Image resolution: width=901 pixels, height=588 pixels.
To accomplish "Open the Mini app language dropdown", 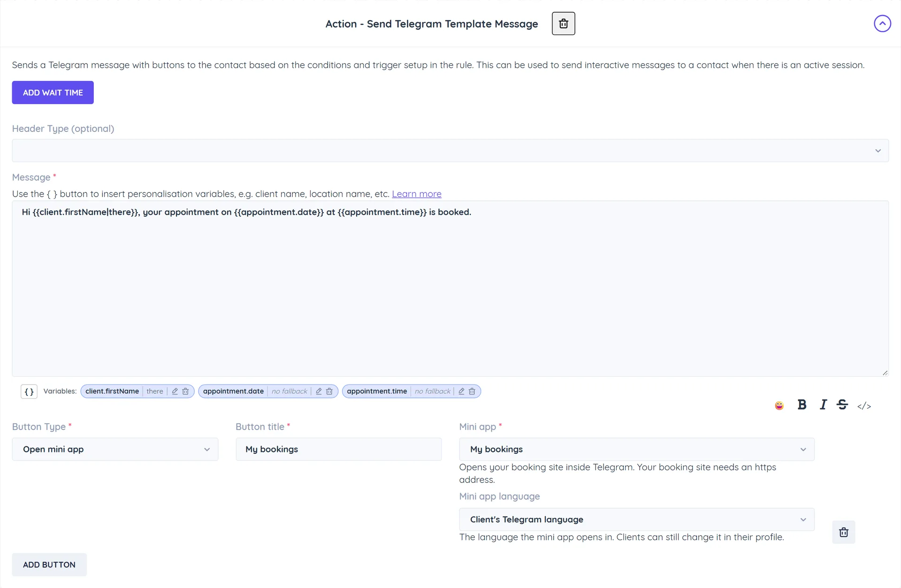I will [637, 519].
